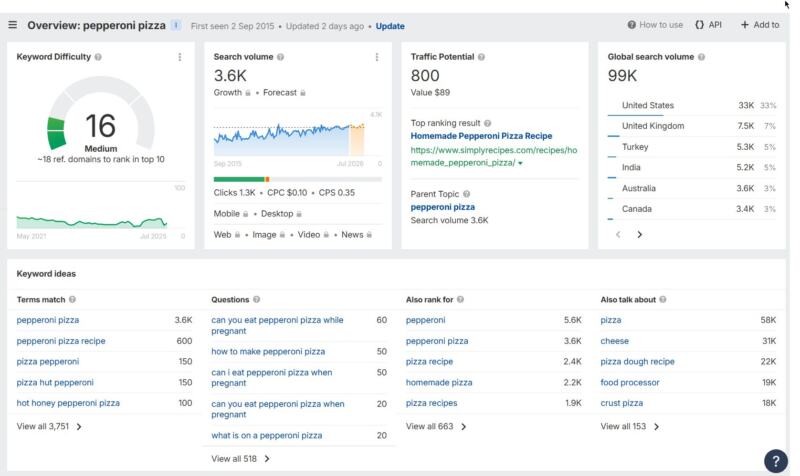Open food processor keyword link
800x476 pixels.
point(630,383)
